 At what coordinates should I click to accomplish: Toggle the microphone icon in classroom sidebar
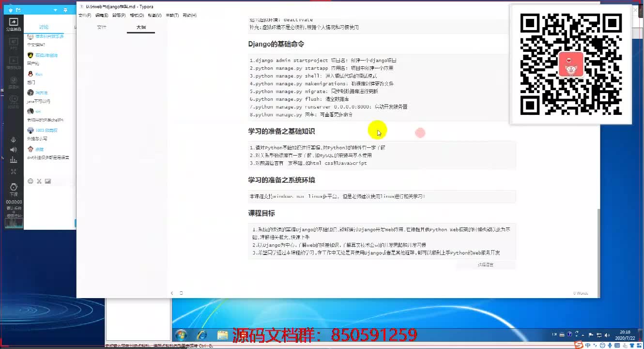pos(14,140)
